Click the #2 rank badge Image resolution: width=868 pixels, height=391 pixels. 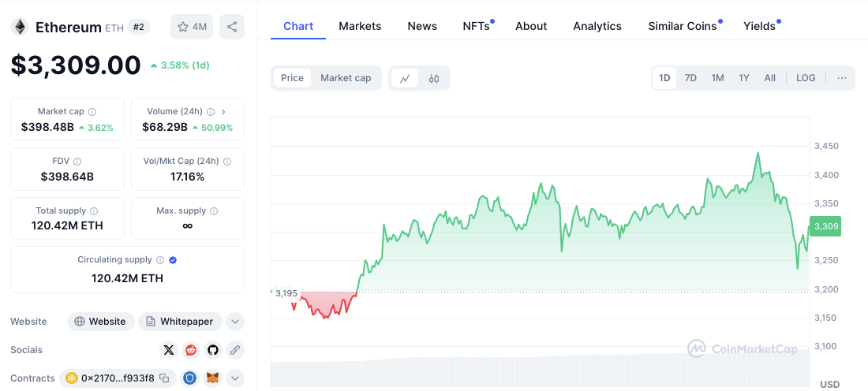coord(138,27)
